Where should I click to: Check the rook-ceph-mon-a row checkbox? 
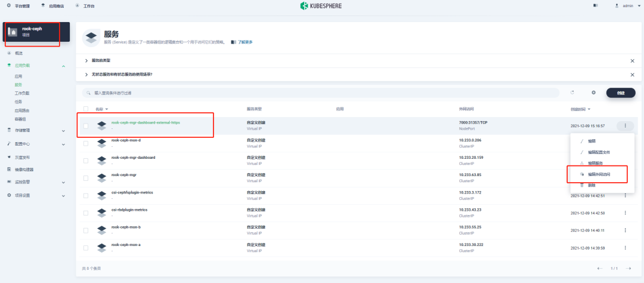click(x=86, y=248)
